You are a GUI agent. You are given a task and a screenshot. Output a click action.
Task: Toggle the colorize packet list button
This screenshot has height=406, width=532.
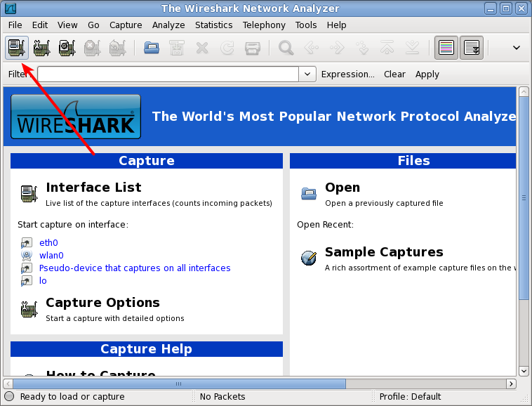(446, 48)
